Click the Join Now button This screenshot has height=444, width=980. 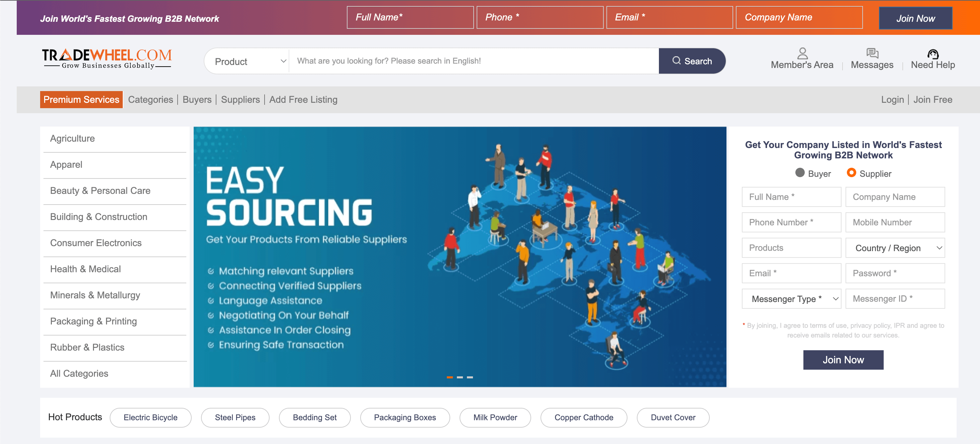843,360
